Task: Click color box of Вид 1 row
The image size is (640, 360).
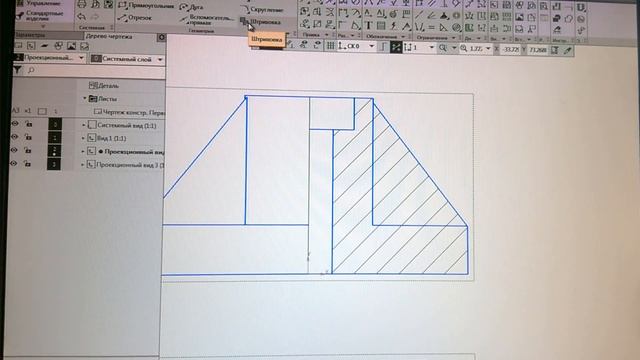Action: 55,138
